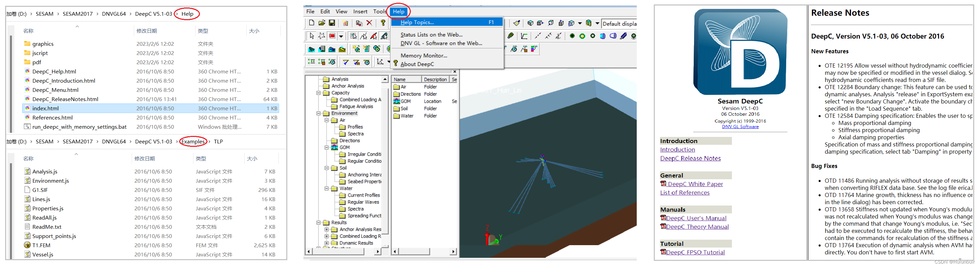The height and width of the screenshot is (267, 980).
Task: Click the yellow ring cross-section icon
Action: point(582,36)
